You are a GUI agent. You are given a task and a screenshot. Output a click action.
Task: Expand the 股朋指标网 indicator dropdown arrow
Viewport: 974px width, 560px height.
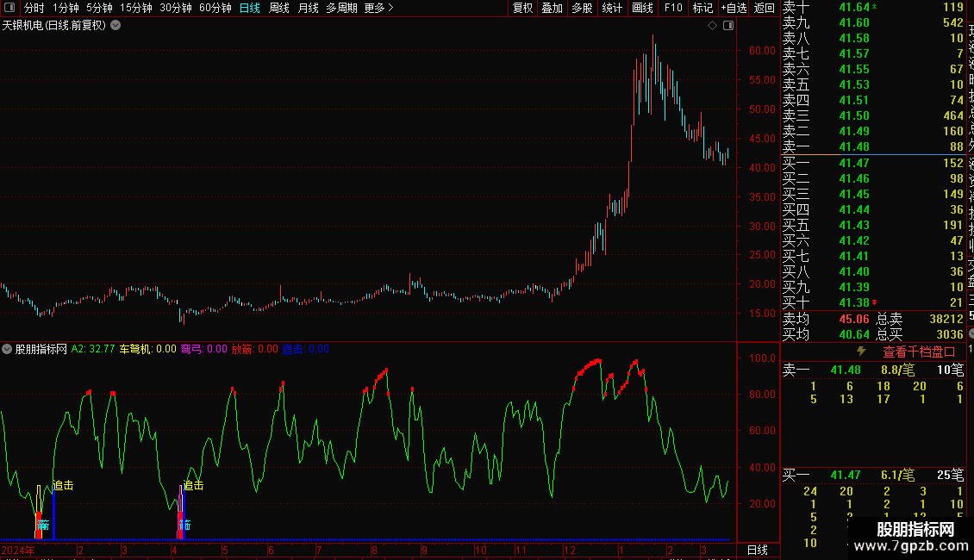7,349
